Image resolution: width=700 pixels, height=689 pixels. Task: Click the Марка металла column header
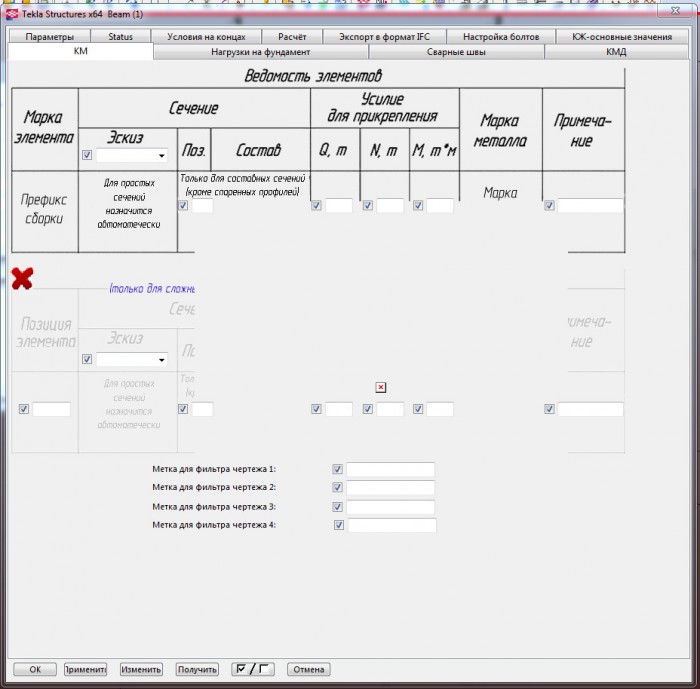500,130
